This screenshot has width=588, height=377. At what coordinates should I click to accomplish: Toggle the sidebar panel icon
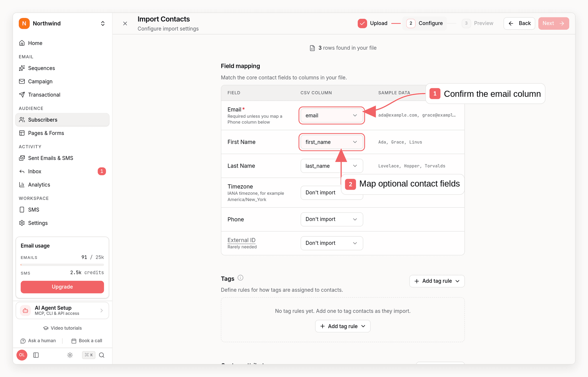pos(36,355)
